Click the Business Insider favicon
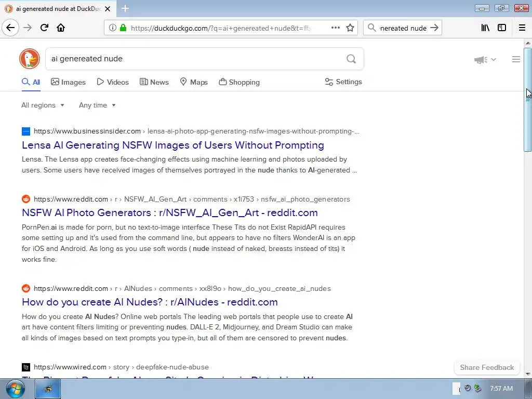The height and width of the screenshot is (399, 532). point(26,131)
